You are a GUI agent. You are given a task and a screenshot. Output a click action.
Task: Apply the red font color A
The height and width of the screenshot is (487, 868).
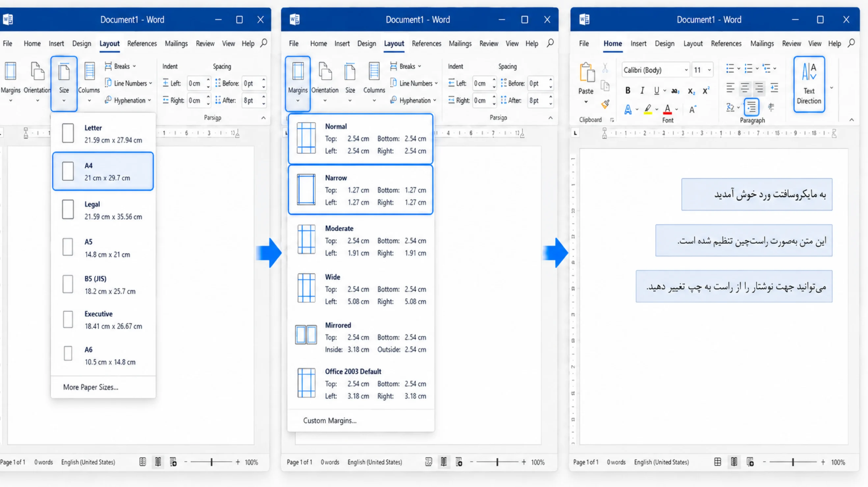tap(667, 109)
